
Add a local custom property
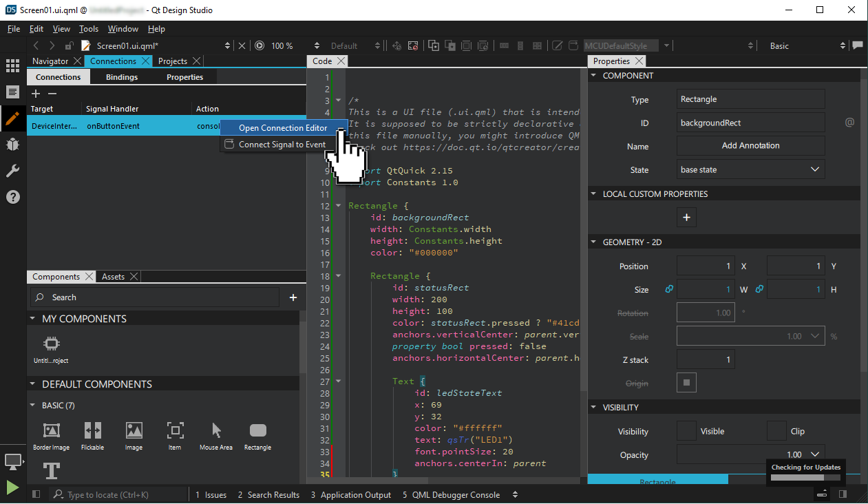686,218
